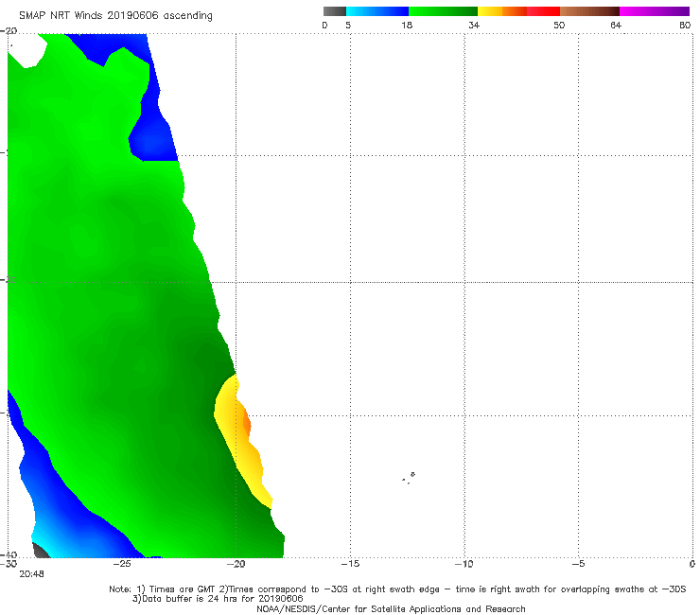Click the color bar label '5'
700x615 pixels.
(348, 25)
